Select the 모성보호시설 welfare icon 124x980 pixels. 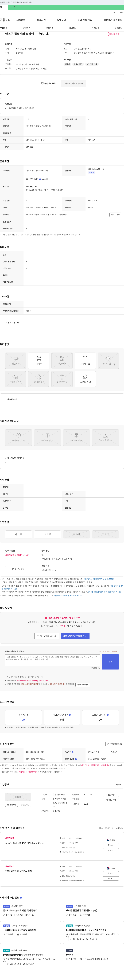62,379
